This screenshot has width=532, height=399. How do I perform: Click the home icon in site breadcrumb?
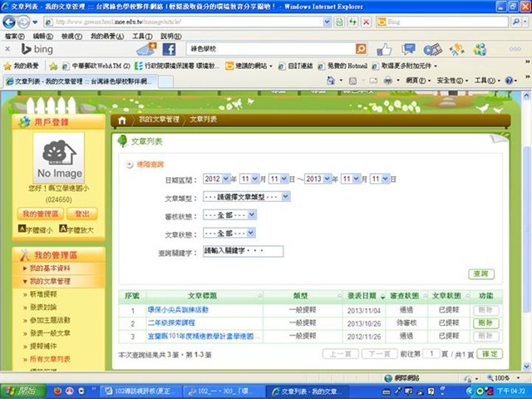[x=122, y=120]
